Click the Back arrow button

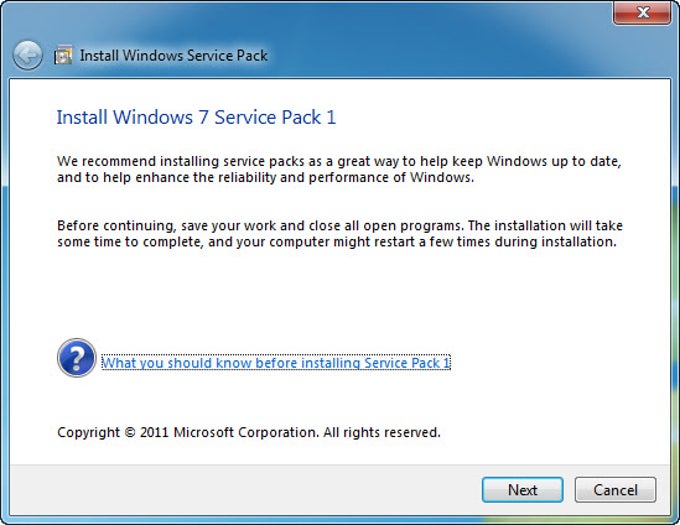(x=28, y=54)
